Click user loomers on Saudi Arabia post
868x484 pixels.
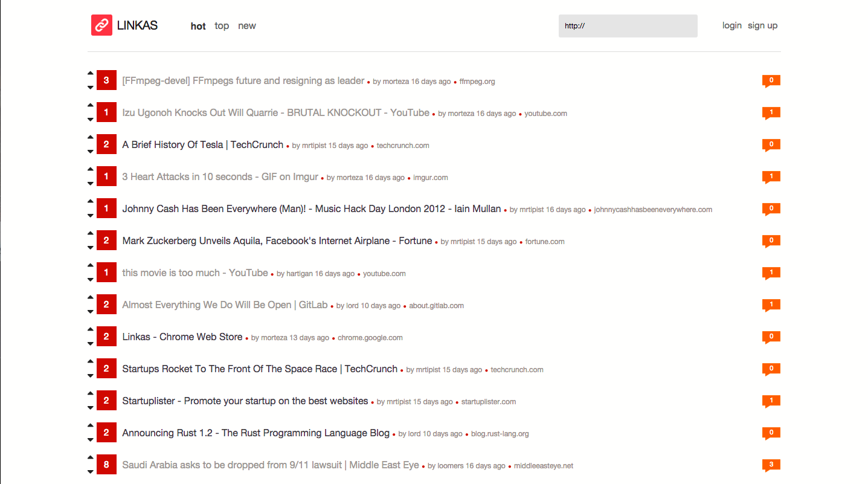pyautogui.click(x=450, y=466)
